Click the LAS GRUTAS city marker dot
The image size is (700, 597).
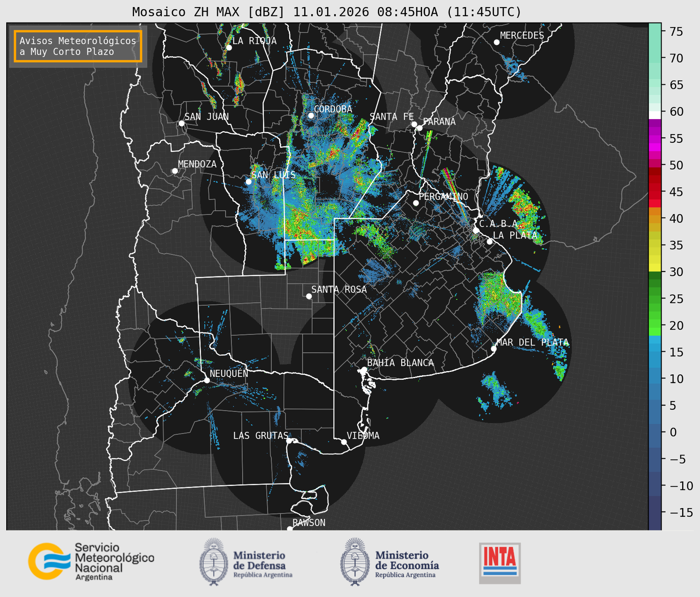pyautogui.click(x=289, y=440)
